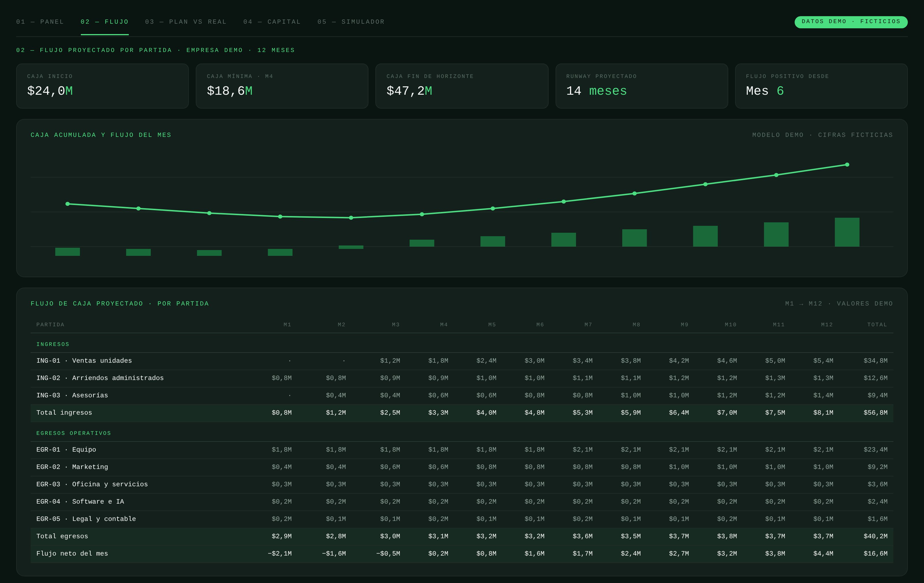The height and width of the screenshot is (583, 924).
Task: Click the first point on the cash line
Action: [x=68, y=204]
